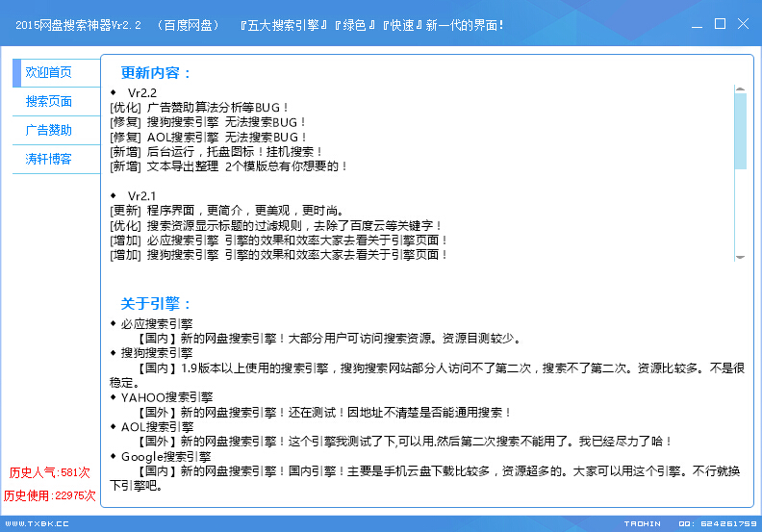Screen dimensions: 762x532
Task: Click the window title 2015网盘搜索神器Vr2.2
Action: (x=78, y=25)
